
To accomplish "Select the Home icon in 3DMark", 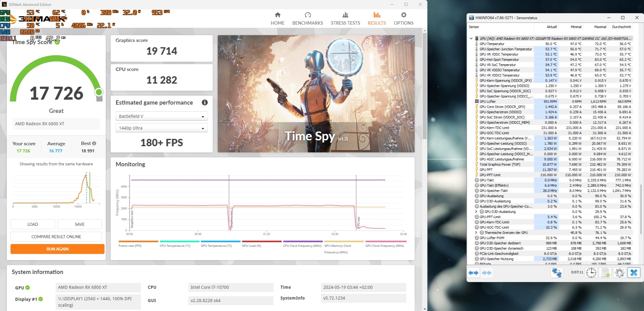I will tap(277, 15).
